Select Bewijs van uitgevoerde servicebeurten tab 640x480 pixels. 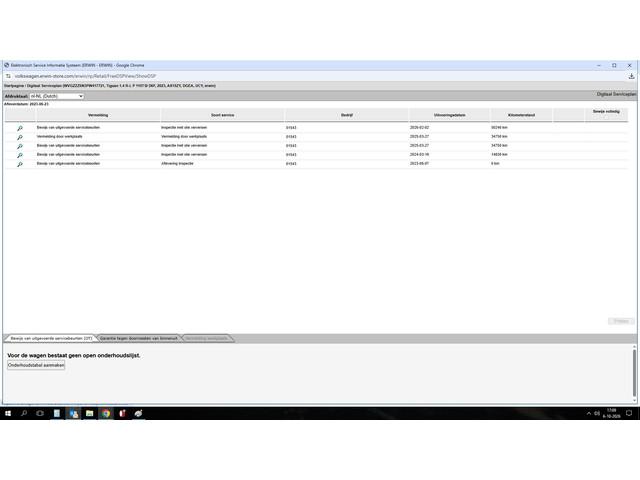(51, 338)
